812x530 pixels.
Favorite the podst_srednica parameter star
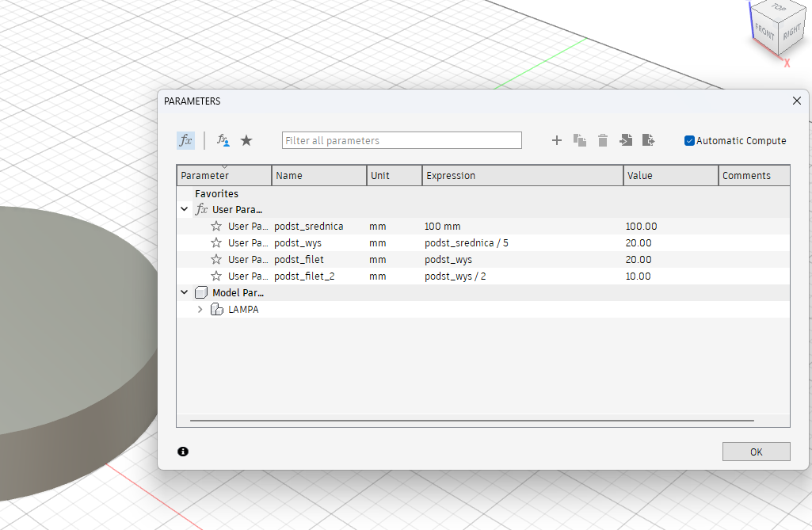coord(216,227)
